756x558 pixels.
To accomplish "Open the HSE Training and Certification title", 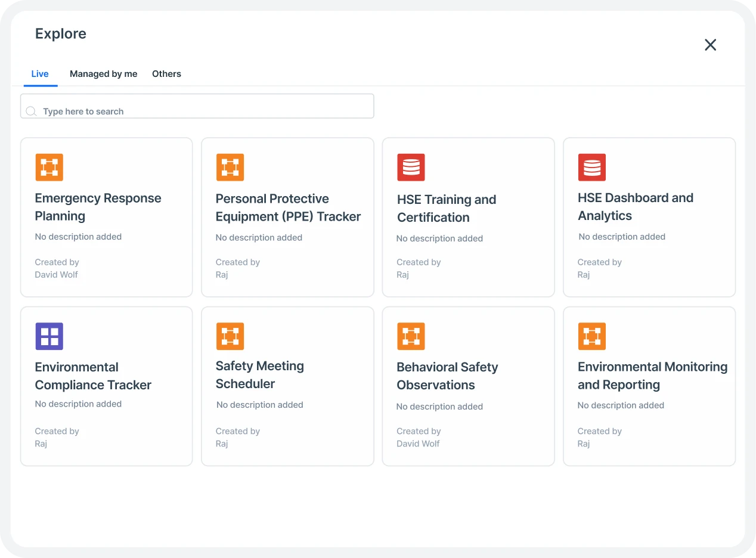I will [x=447, y=208].
